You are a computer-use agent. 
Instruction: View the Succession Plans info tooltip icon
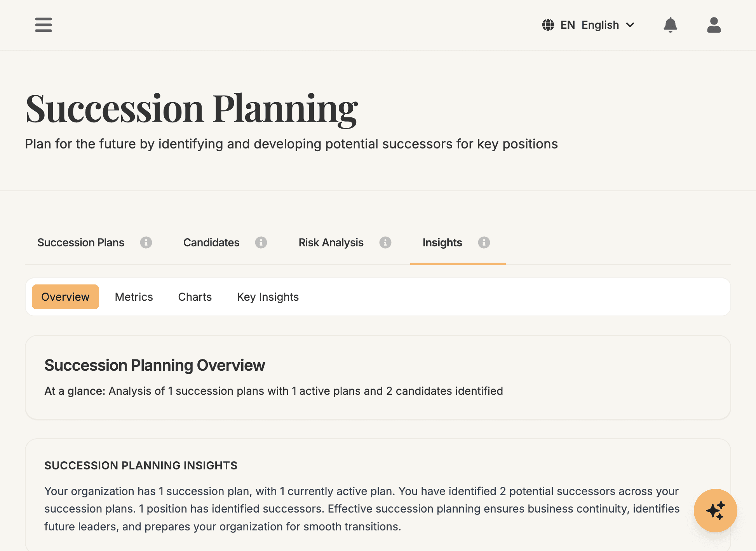146,242
